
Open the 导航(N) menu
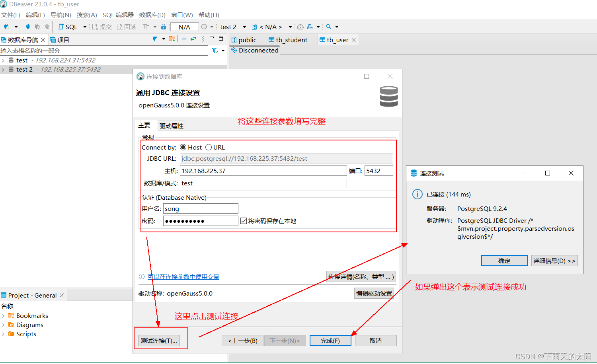[61, 15]
